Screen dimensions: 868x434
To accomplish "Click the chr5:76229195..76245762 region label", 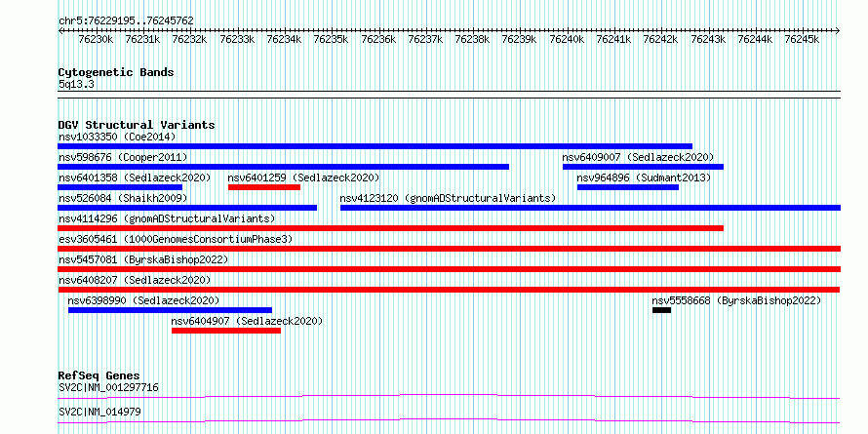I will click(126, 21).
